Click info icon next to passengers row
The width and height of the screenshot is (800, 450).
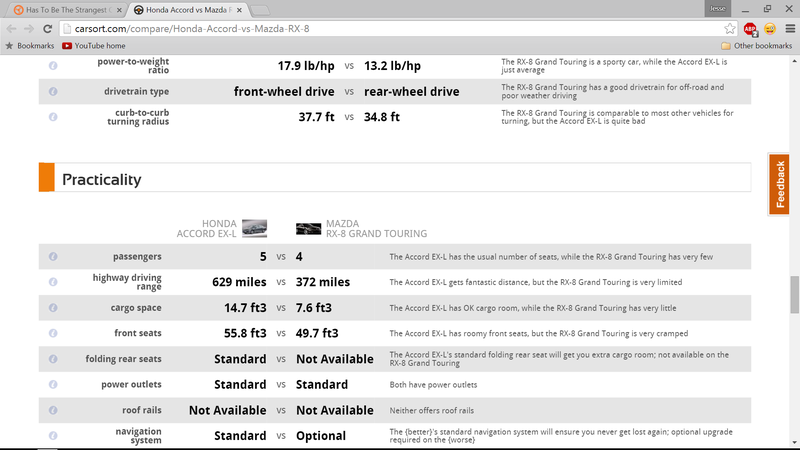click(x=53, y=257)
